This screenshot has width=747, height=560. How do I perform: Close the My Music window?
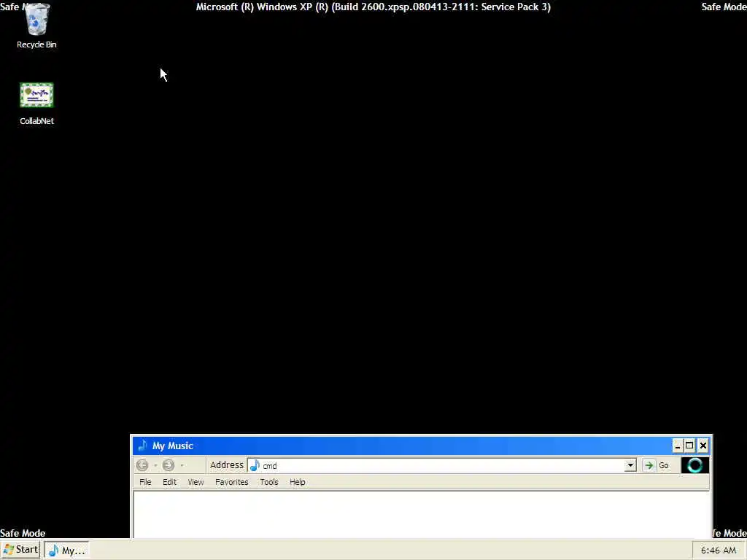point(703,446)
